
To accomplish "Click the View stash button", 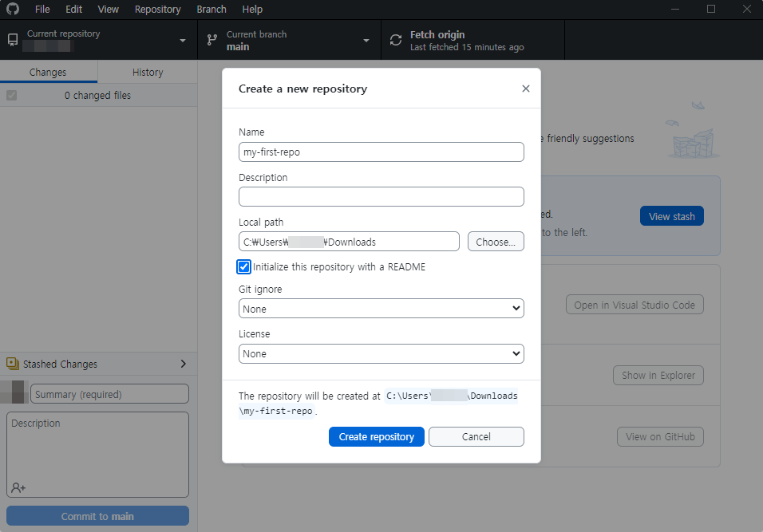I will pos(671,215).
